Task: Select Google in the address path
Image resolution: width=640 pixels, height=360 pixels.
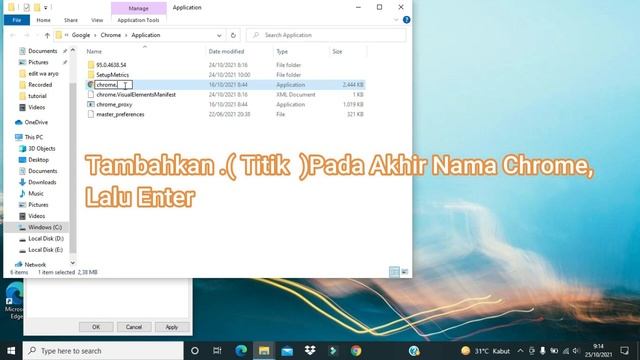Action: coord(81,35)
